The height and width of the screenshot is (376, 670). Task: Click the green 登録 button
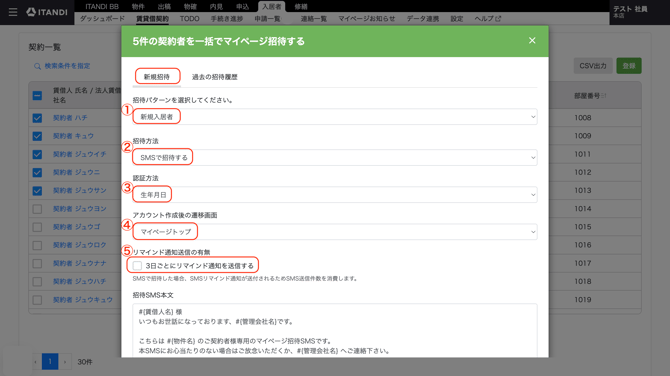[x=629, y=66]
